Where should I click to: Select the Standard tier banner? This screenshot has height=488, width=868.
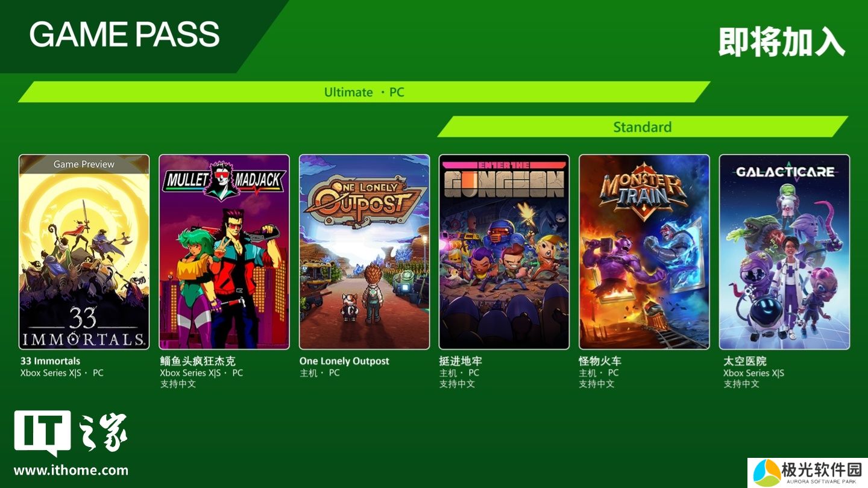[x=643, y=127]
